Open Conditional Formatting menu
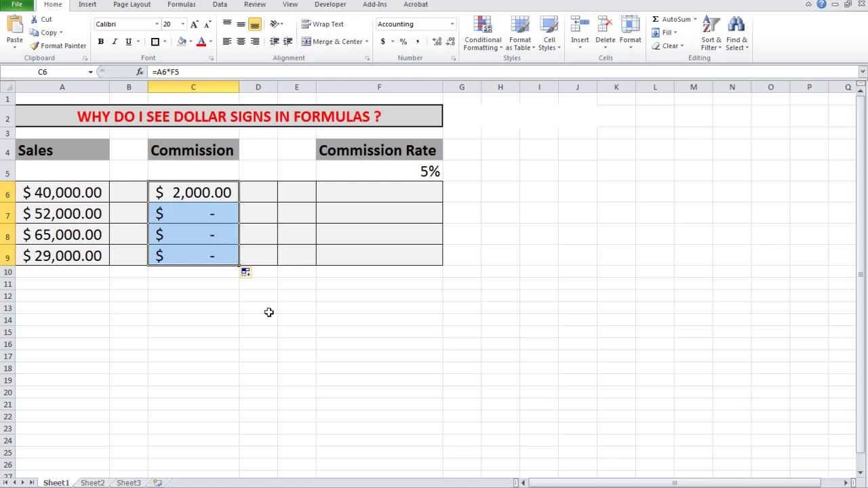The image size is (868, 488). (x=483, y=33)
